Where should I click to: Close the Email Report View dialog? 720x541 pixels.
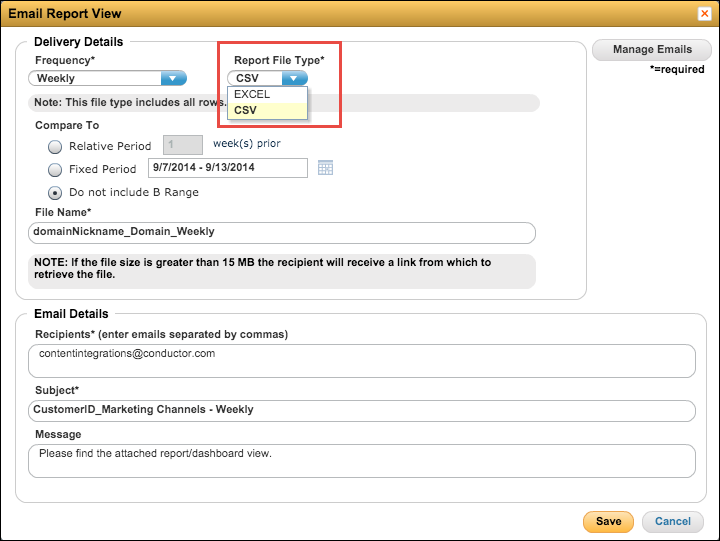point(704,14)
